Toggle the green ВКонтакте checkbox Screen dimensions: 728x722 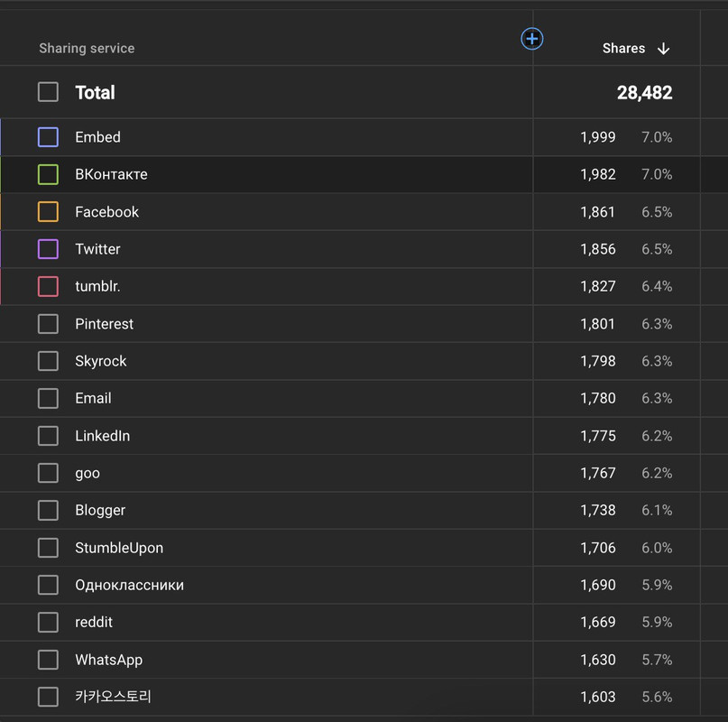point(48,174)
